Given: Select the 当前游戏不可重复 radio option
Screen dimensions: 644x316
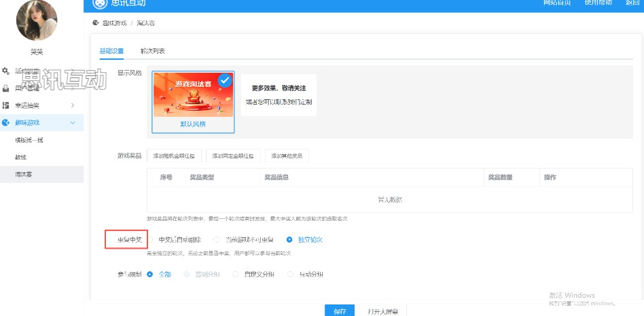Looking at the screenshot, I should click(x=217, y=239).
